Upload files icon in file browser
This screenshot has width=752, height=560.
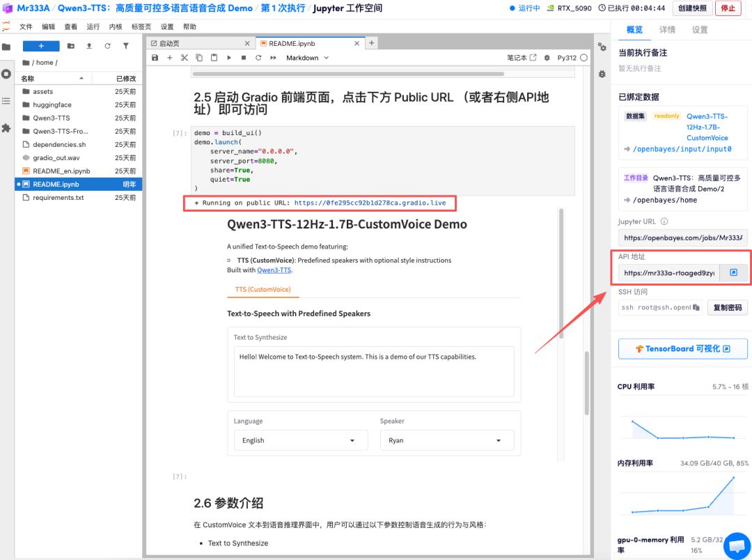89,46
